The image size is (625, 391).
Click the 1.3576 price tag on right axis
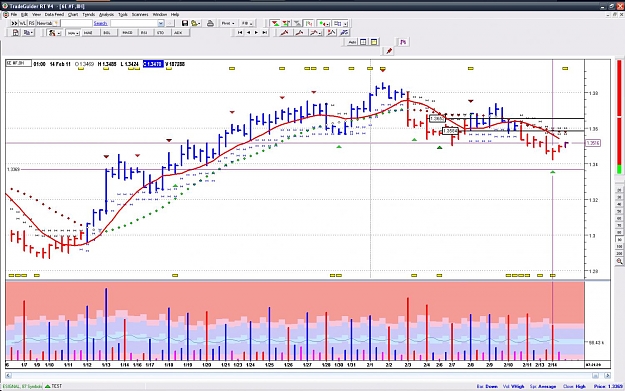click(x=593, y=143)
